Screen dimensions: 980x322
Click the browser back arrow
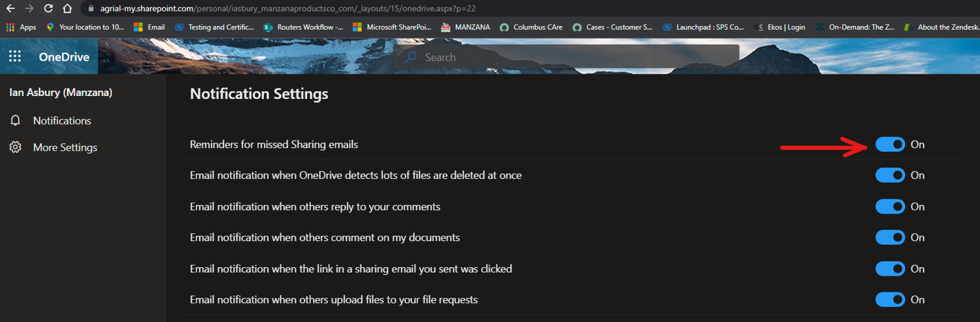pyautogui.click(x=10, y=9)
